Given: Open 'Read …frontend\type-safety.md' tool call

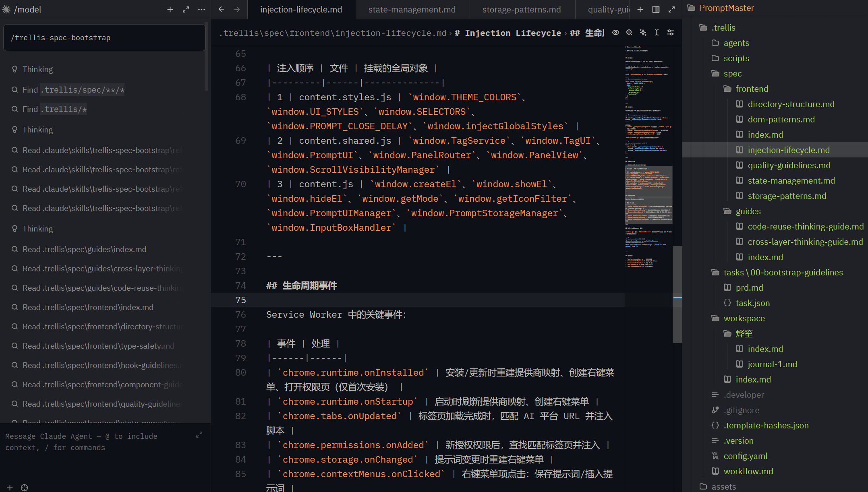Looking at the screenshot, I should 98,346.
